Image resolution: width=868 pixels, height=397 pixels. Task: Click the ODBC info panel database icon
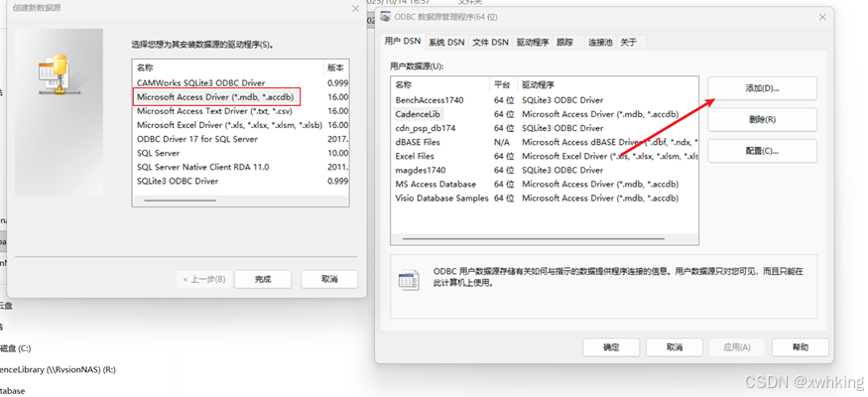[x=409, y=280]
